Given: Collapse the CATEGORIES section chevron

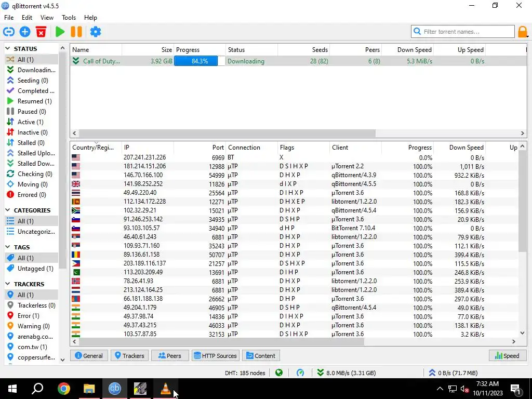Looking at the screenshot, I should point(8,210).
